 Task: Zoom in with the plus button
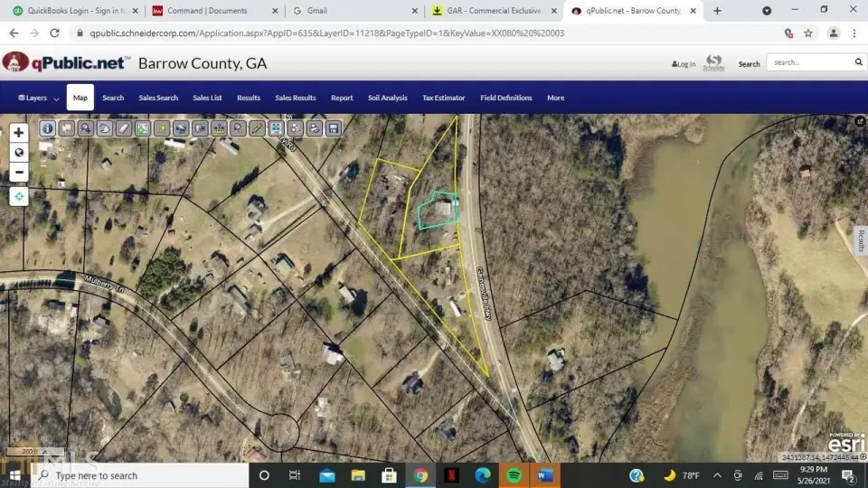click(x=18, y=133)
